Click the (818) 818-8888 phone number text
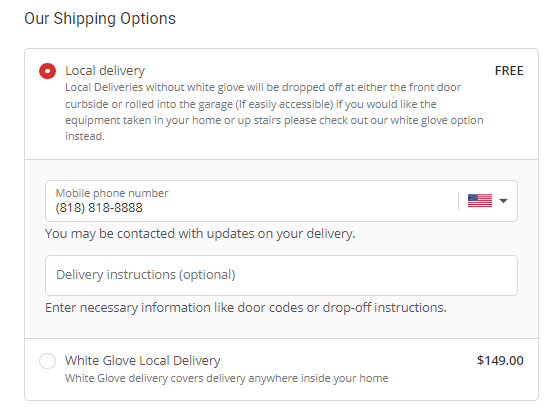The height and width of the screenshot is (414, 557). coord(99,208)
